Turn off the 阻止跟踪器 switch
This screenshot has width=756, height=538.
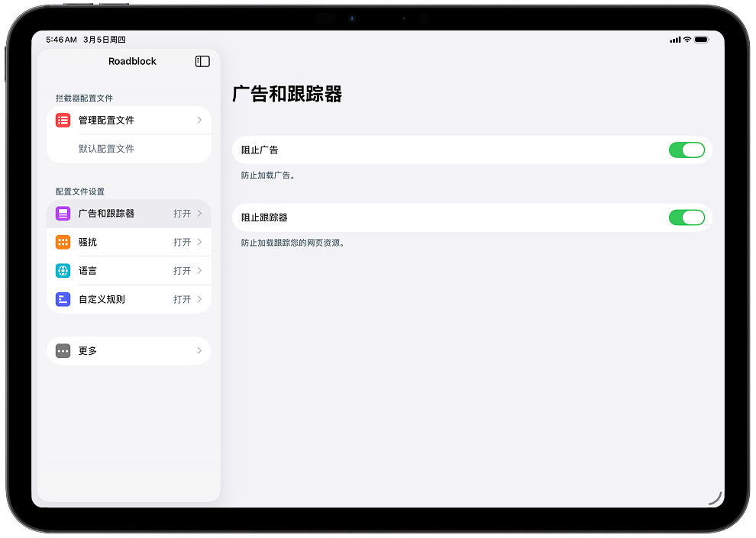click(686, 217)
